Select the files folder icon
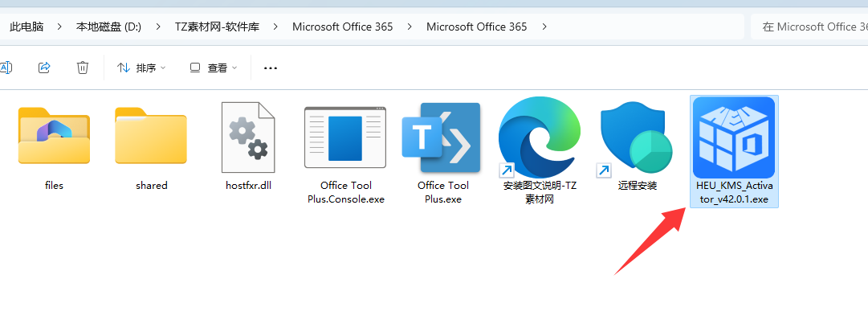This screenshot has height=324, width=868. coord(54,136)
